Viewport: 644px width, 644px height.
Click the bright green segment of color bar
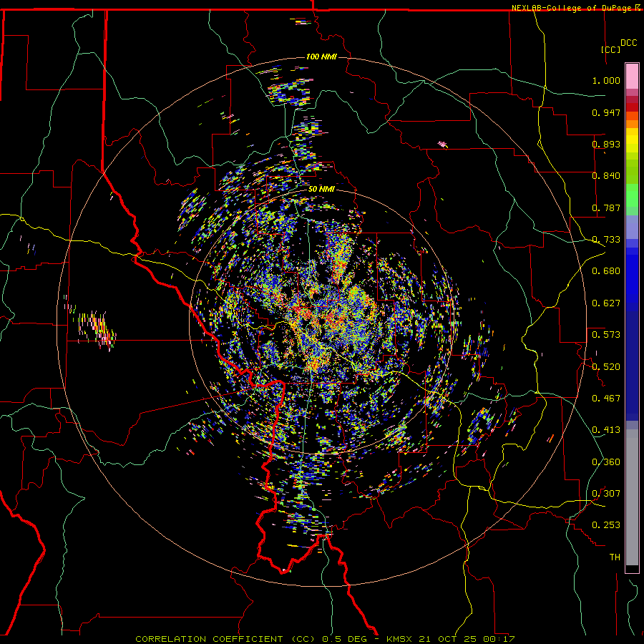click(632, 195)
